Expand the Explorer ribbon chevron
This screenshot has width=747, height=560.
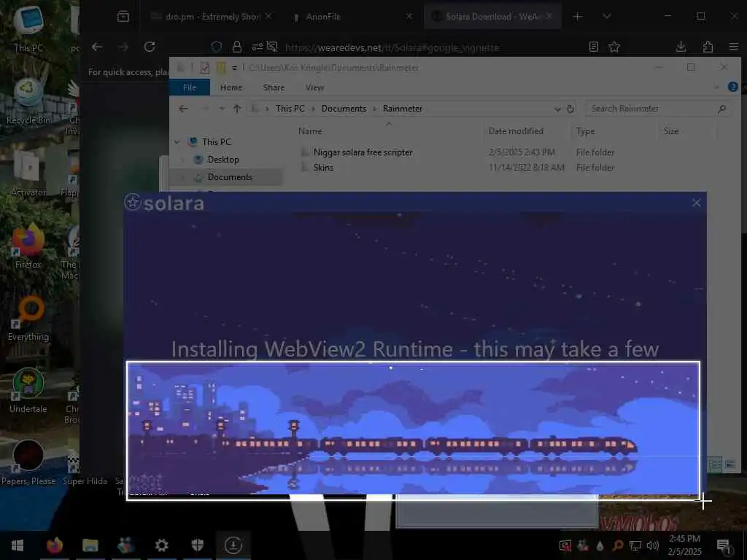(717, 87)
